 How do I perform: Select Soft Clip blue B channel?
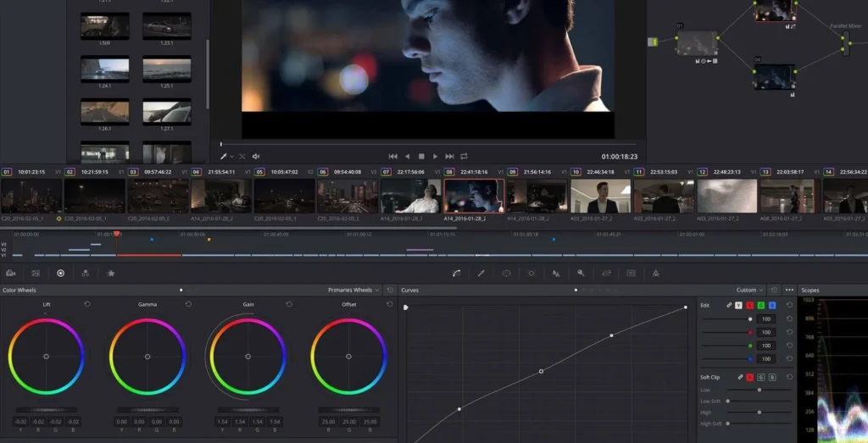(772, 377)
